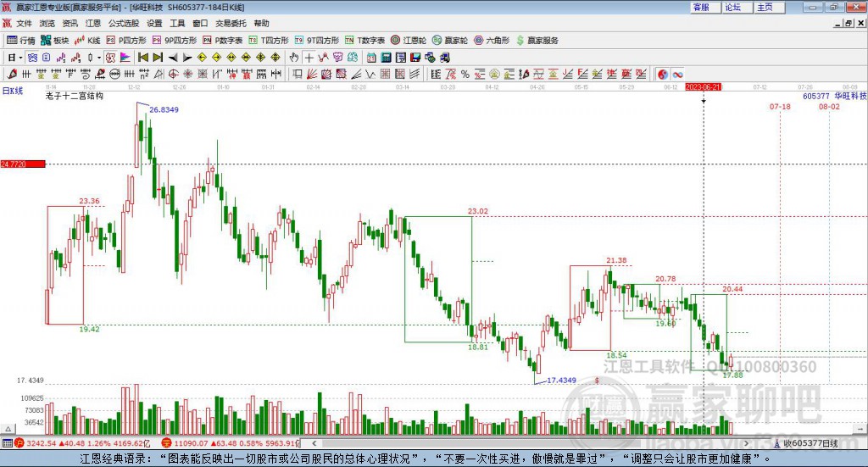Select the plain rectangle drawing icon
Screen dimensions: 868x467
point(298,74)
